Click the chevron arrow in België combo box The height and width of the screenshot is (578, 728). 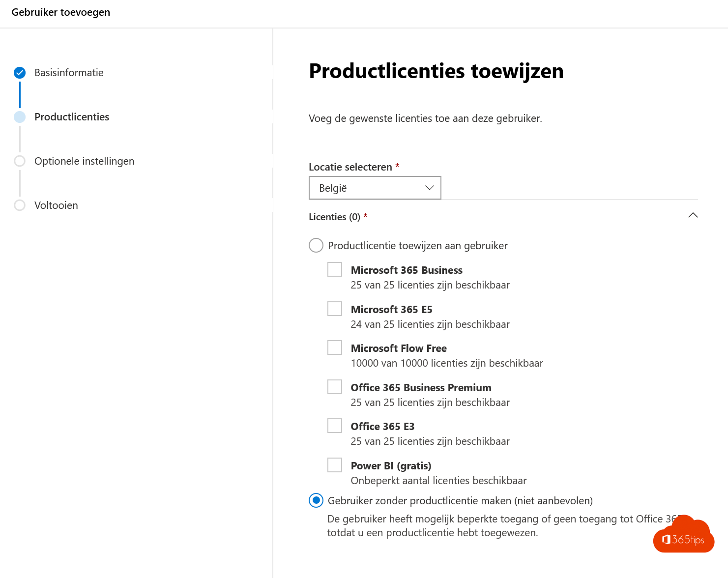[x=429, y=188]
